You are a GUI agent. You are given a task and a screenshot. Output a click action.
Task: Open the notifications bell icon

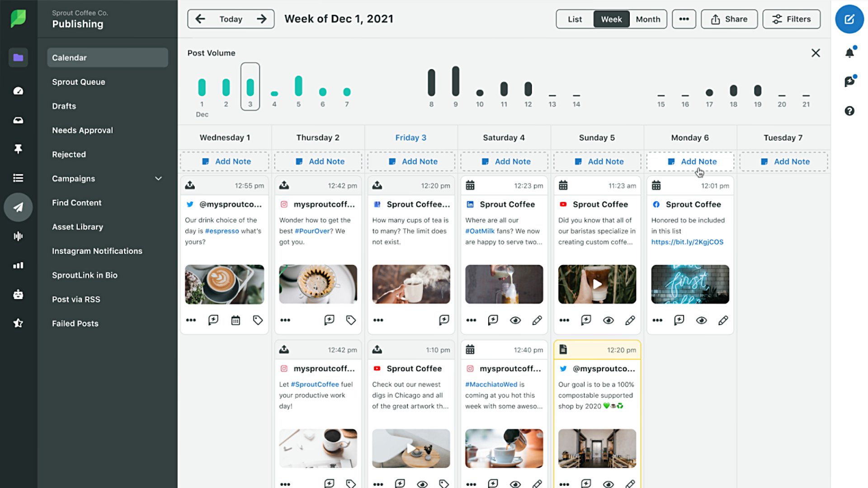(849, 52)
